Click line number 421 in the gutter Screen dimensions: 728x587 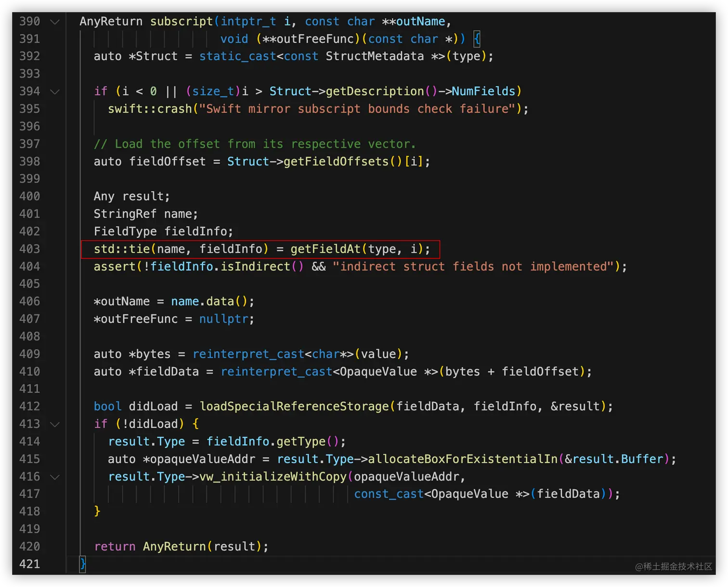coord(29,563)
